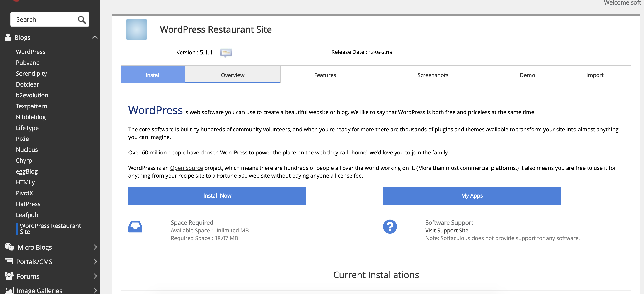The image size is (644, 294).
Task: Click the search magnifier icon
Action: (x=82, y=19)
